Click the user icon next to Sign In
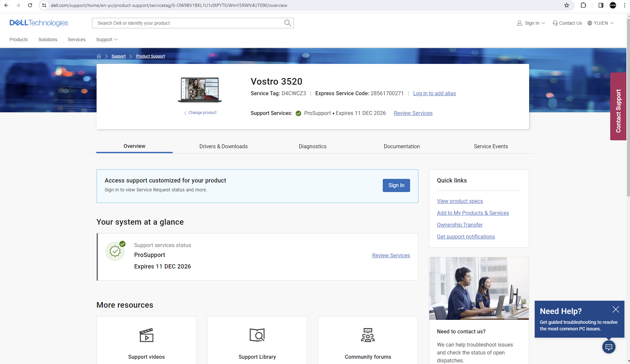 pos(520,23)
